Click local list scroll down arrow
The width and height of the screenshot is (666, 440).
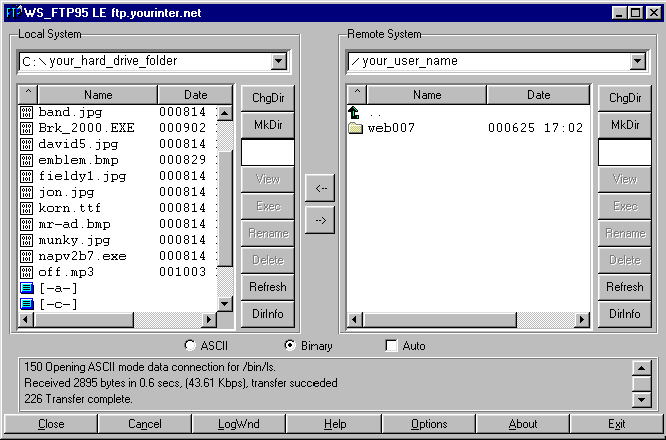coord(225,304)
